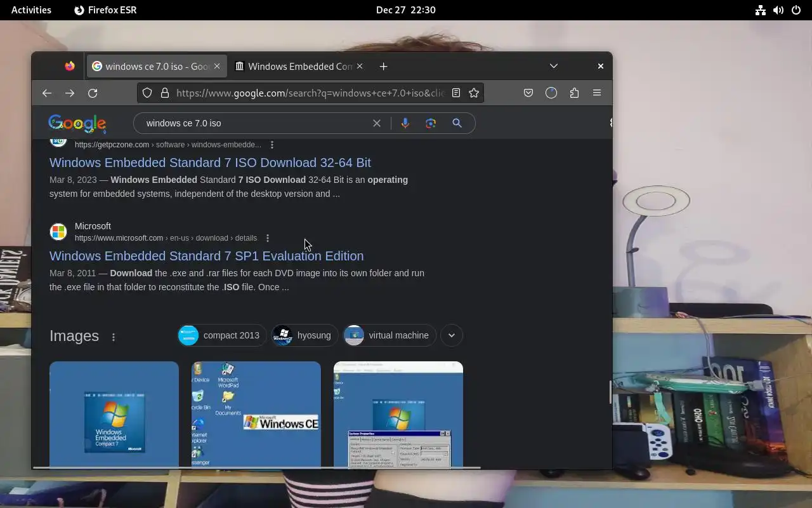Open volume control in top bar
This screenshot has height=508, width=812.
click(778, 10)
